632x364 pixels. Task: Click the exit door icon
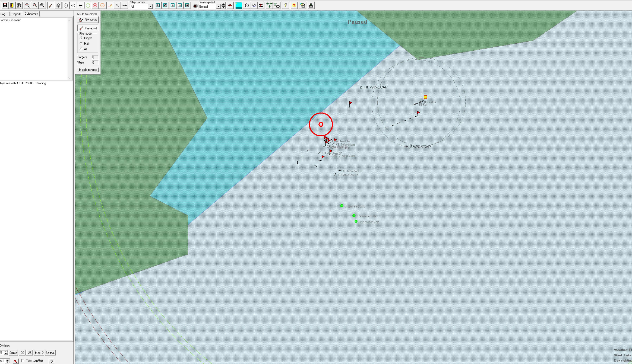(12, 5)
